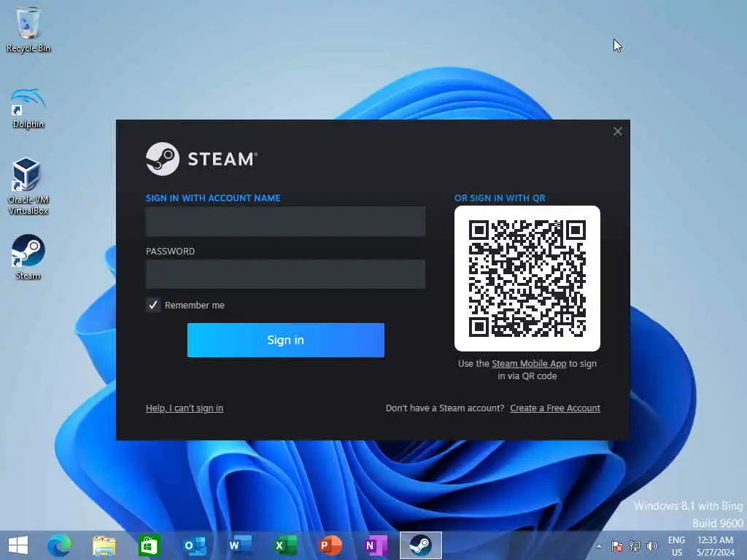The width and height of the screenshot is (747, 560).
Task: Focus the account name input field
Action: (x=285, y=222)
